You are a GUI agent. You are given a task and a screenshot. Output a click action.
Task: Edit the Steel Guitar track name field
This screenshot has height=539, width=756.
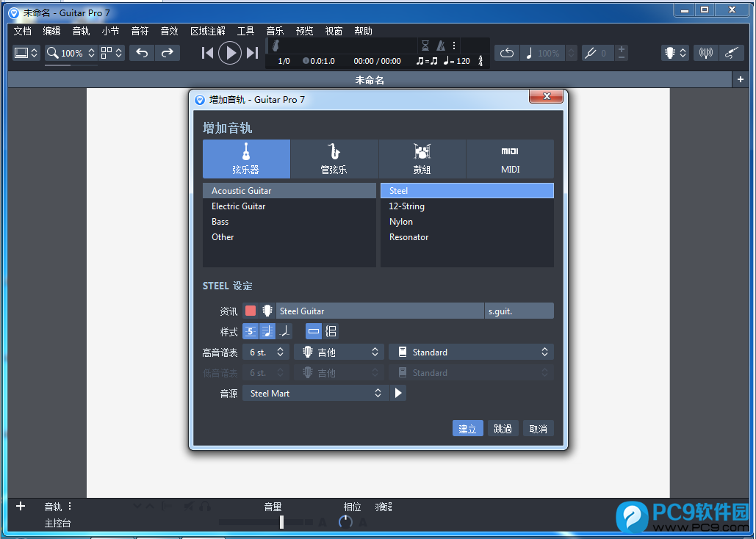click(x=380, y=311)
